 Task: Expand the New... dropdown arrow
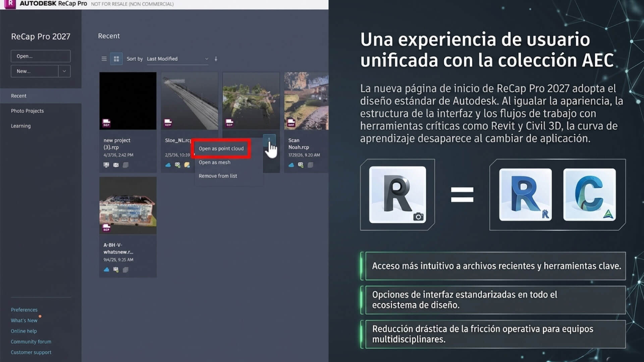point(64,71)
